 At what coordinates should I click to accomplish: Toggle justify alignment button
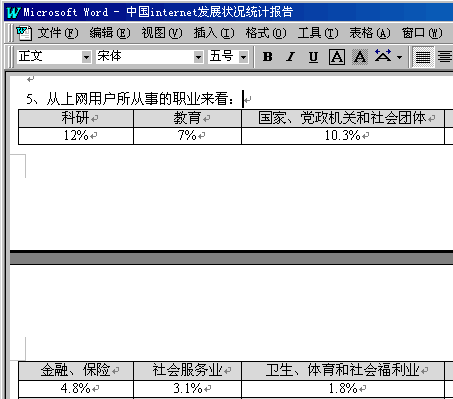(x=423, y=57)
